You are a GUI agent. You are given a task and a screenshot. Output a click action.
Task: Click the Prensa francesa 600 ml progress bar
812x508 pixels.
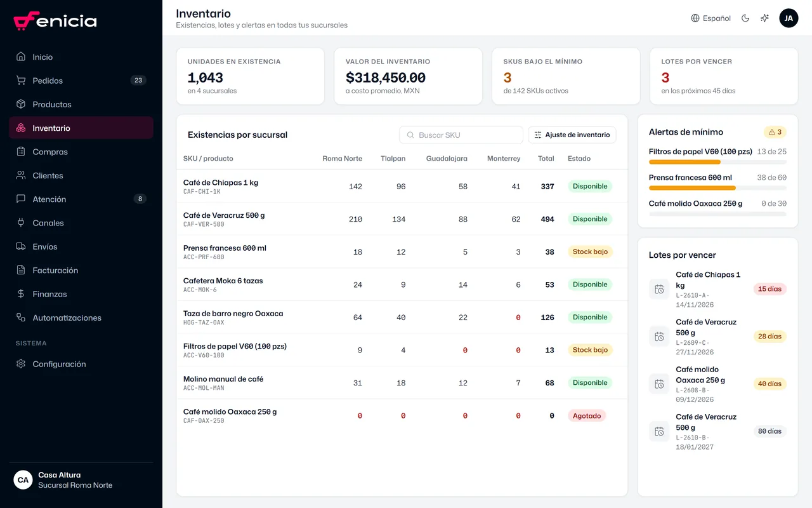(717, 188)
